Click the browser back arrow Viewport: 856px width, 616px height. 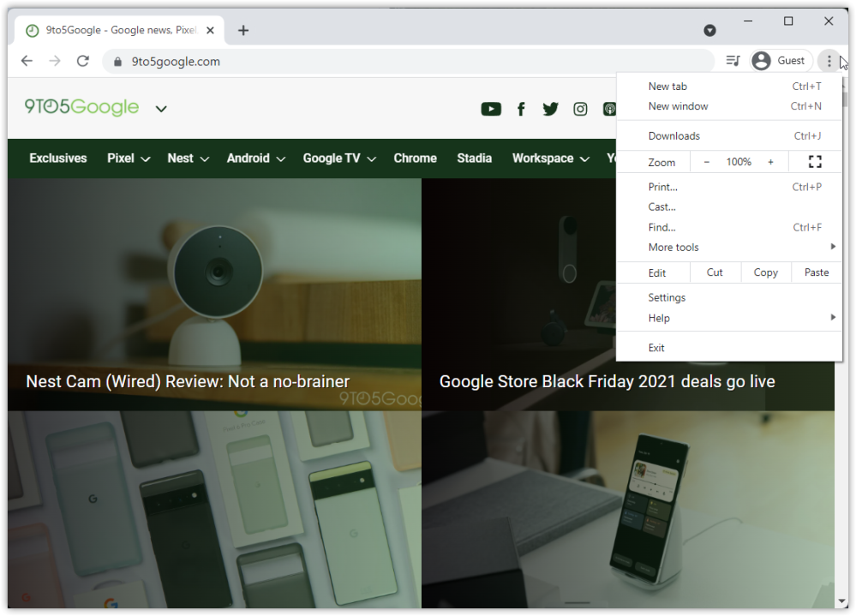[27, 61]
